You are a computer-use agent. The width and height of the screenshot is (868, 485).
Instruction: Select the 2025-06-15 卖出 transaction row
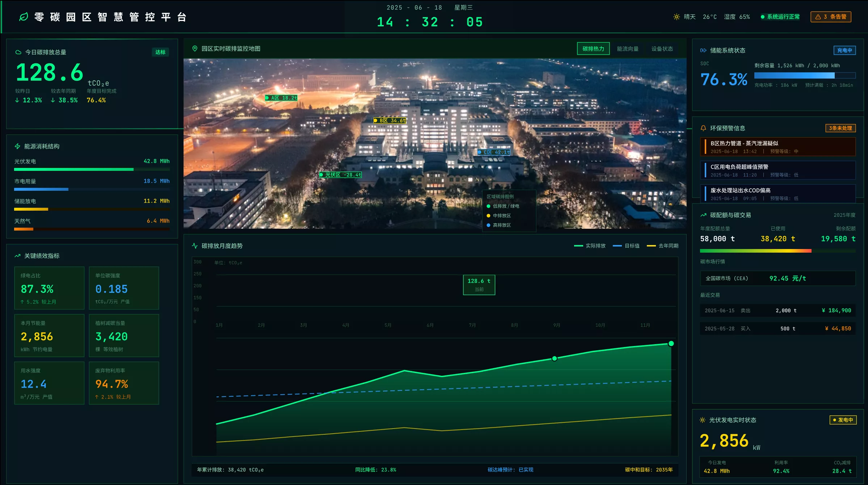click(778, 311)
